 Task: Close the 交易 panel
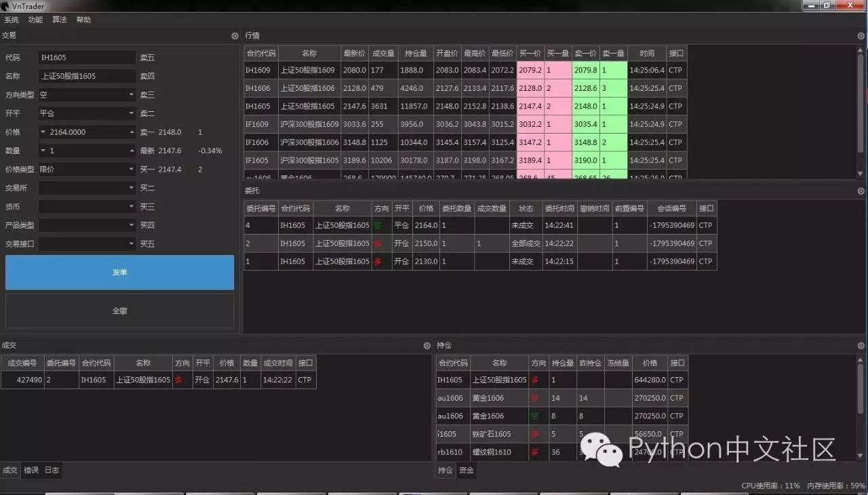(x=235, y=36)
